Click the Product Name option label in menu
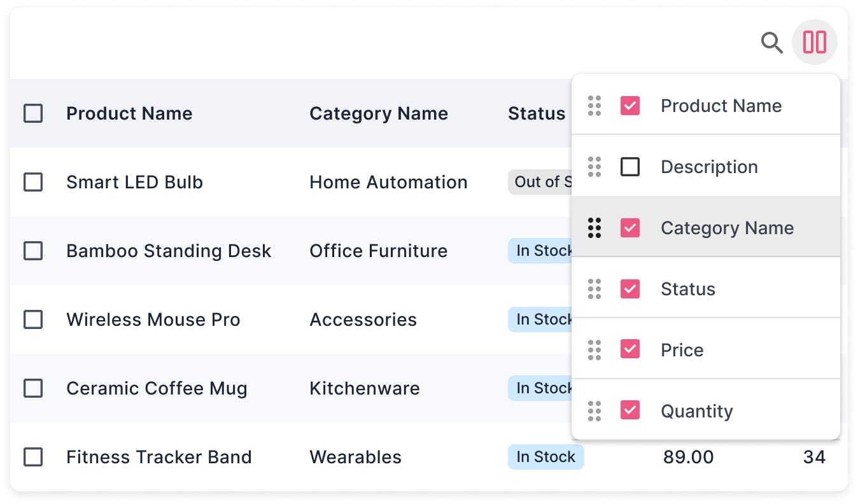 [x=721, y=106]
